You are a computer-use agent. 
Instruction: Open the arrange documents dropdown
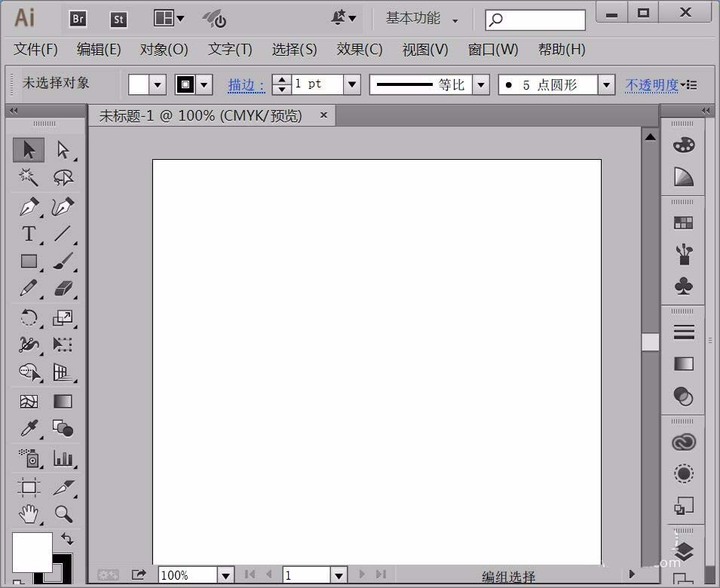coord(169,18)
